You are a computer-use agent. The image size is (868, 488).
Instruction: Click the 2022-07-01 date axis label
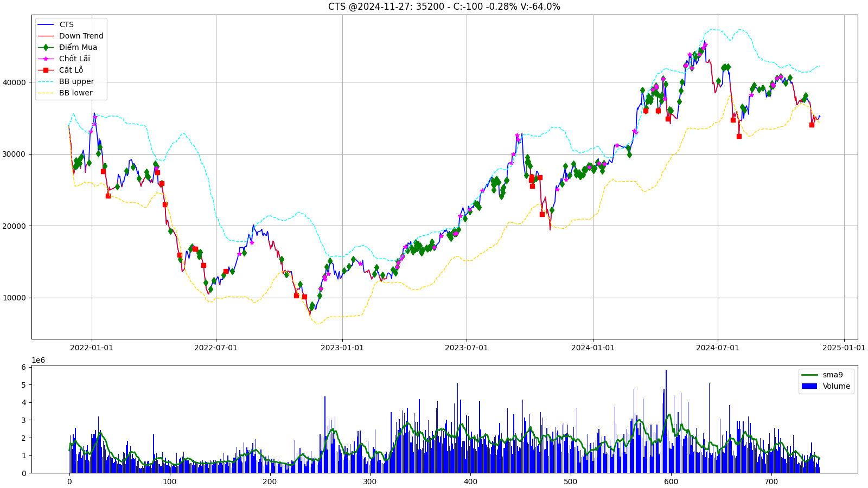(216, 348)
